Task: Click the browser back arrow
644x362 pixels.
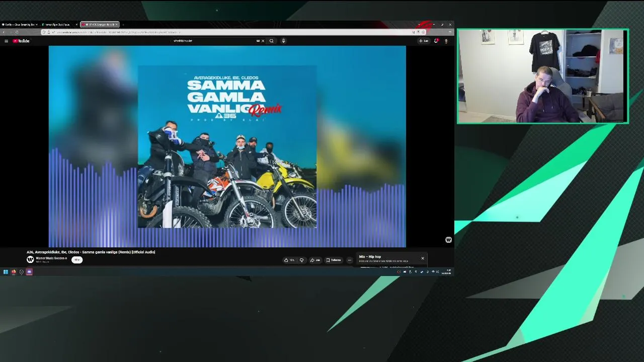Action: pos(4,32)
